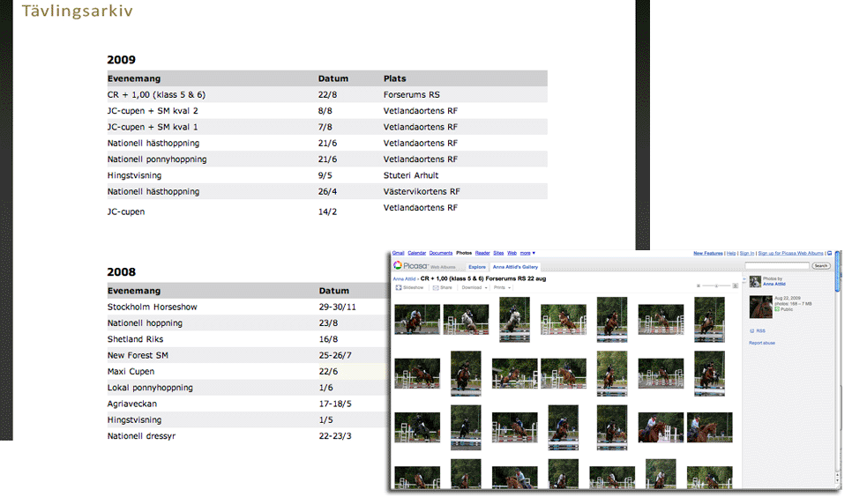This screenshot has width=852, height=504.
Task: Click 'Stockholm Horseshow' in 2008 table
Action: point(152,307)
